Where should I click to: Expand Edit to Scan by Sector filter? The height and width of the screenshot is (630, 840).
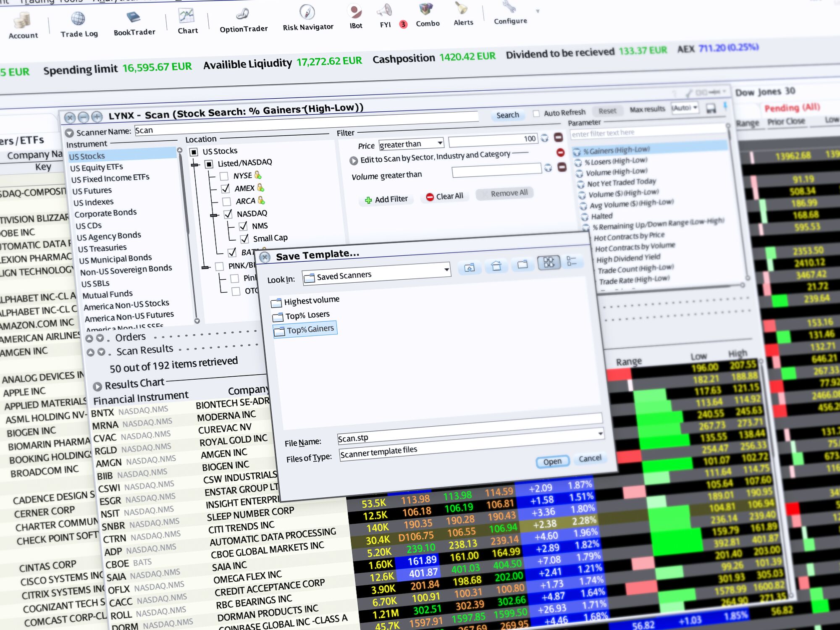(353, 160)
